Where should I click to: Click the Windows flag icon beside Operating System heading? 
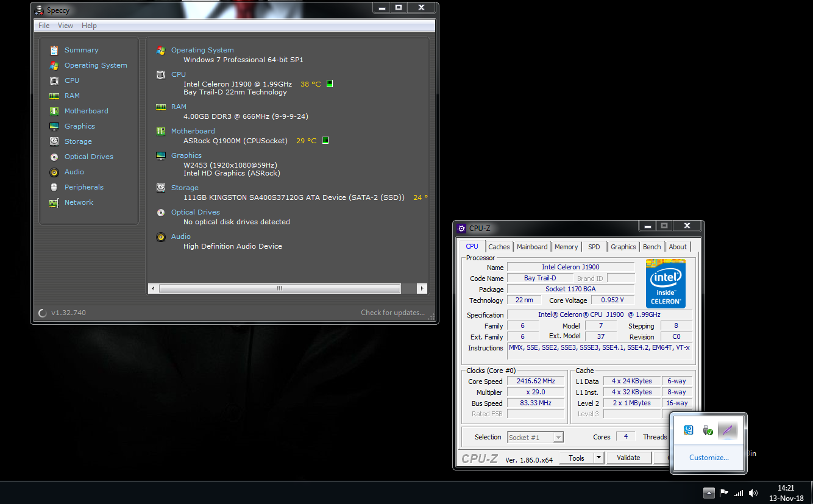pyautogui.click(x=161, y=51)
